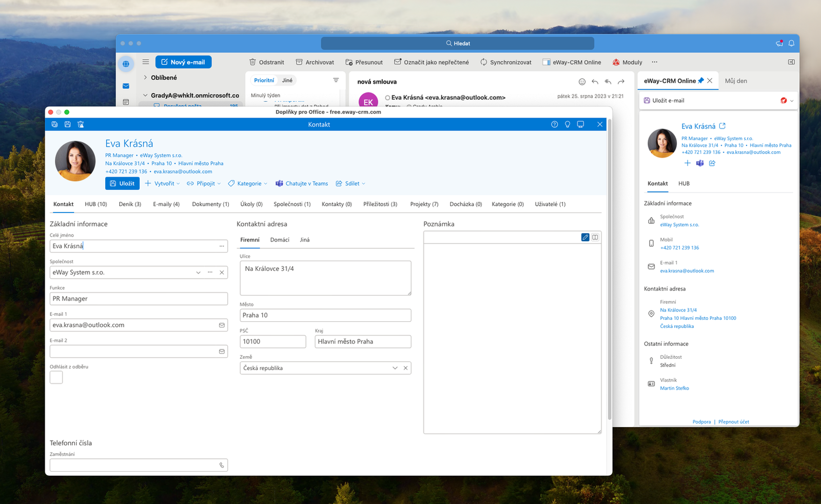This screenshot has height=504, width=821.
Task: Open the Země dropdown arrow
Action: (x=395, y=368)
